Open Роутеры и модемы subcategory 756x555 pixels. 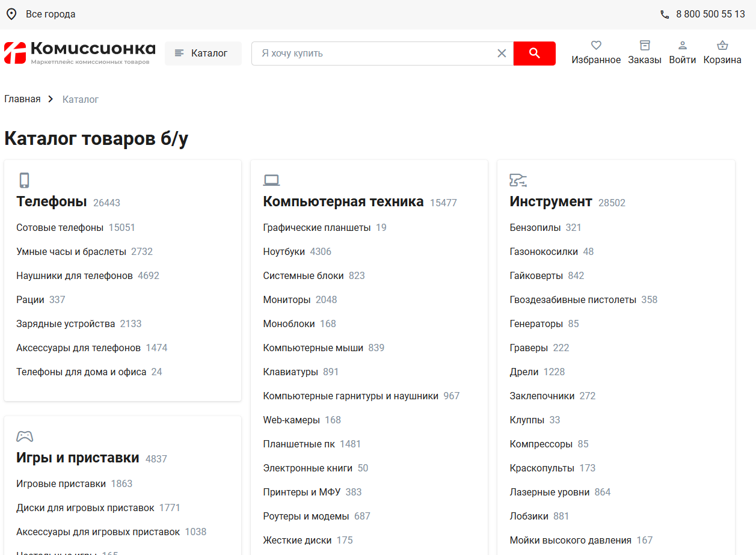pyautogui.click(x=306, y=516)
